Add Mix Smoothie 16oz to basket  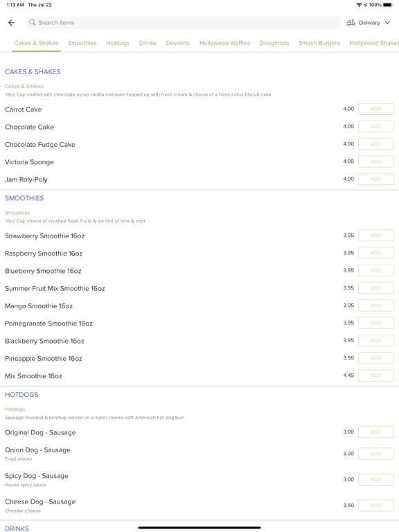376,375
